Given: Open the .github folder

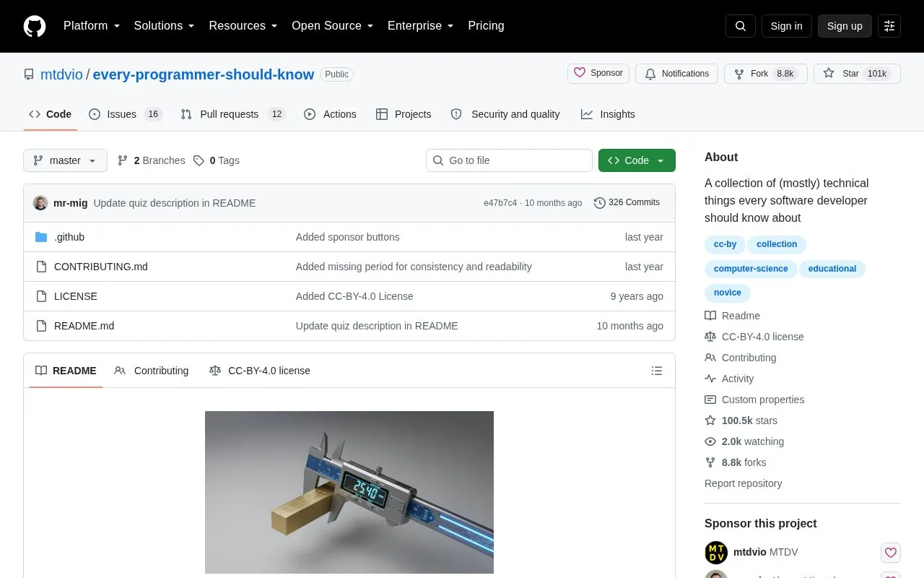Looking at the screenshot, I should click(69, 237).
